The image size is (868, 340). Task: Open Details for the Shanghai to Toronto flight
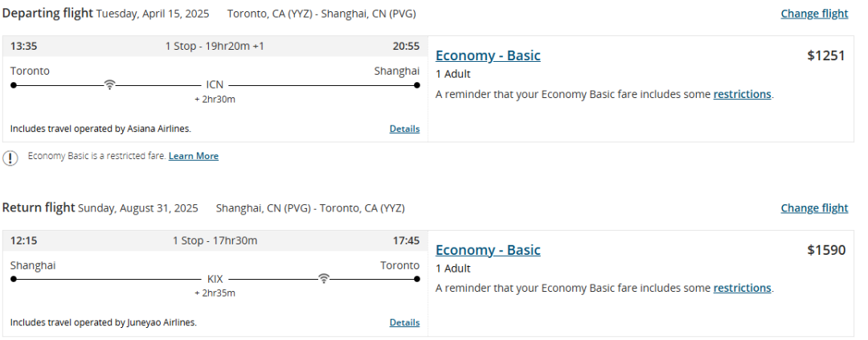click(404, 322)
